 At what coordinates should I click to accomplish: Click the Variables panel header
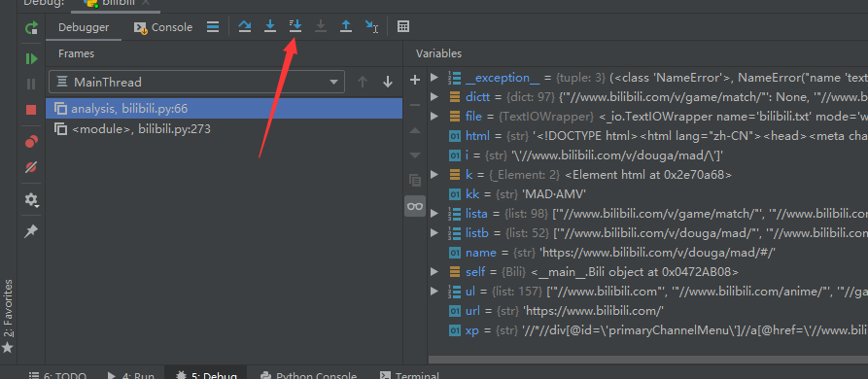pyautogui.click(x=439, y=53)
